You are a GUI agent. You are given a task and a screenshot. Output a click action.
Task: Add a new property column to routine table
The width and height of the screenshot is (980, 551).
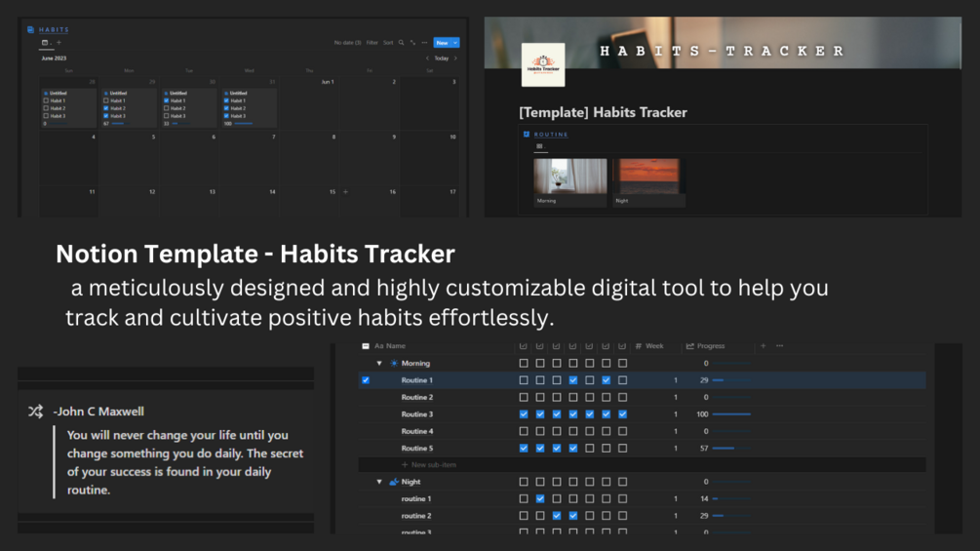click(x=764, y=345)
